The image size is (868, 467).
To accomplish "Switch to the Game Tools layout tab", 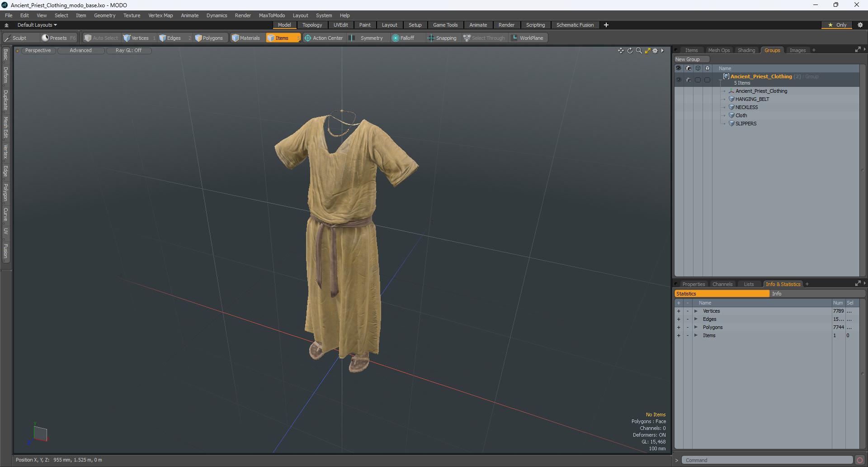I will pos(445,25).
